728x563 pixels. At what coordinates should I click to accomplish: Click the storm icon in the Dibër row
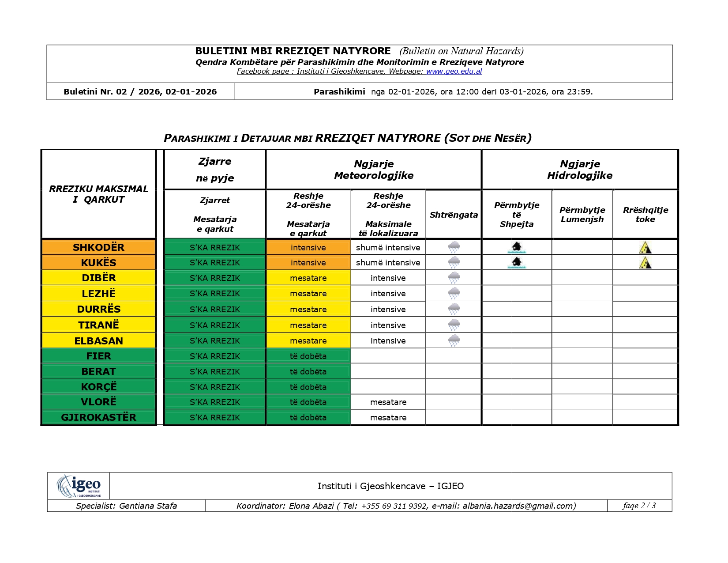[454, 278]
